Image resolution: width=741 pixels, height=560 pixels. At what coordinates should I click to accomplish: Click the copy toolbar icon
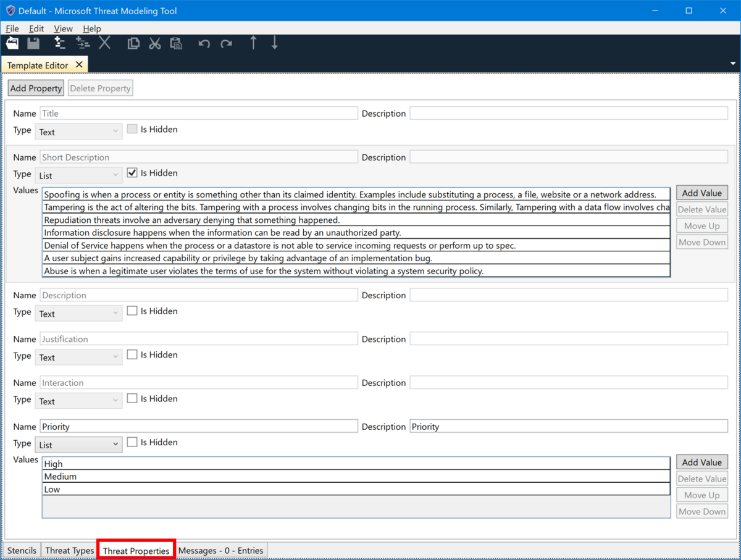pos(133,43)
